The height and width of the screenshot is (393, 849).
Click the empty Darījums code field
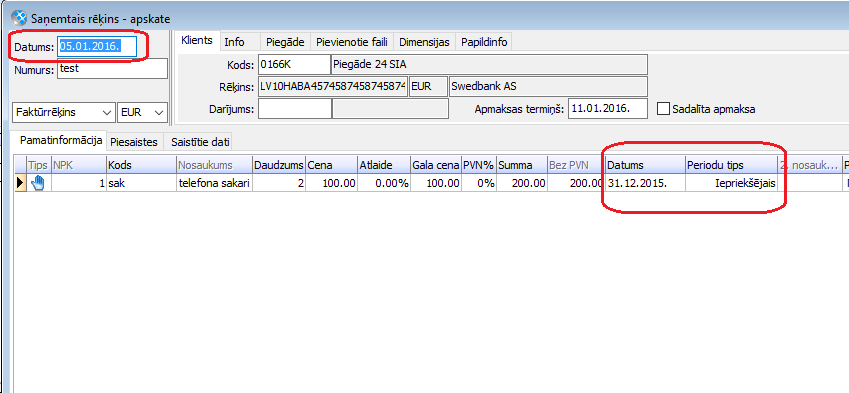pyautogui.click(x=294, y=108)
